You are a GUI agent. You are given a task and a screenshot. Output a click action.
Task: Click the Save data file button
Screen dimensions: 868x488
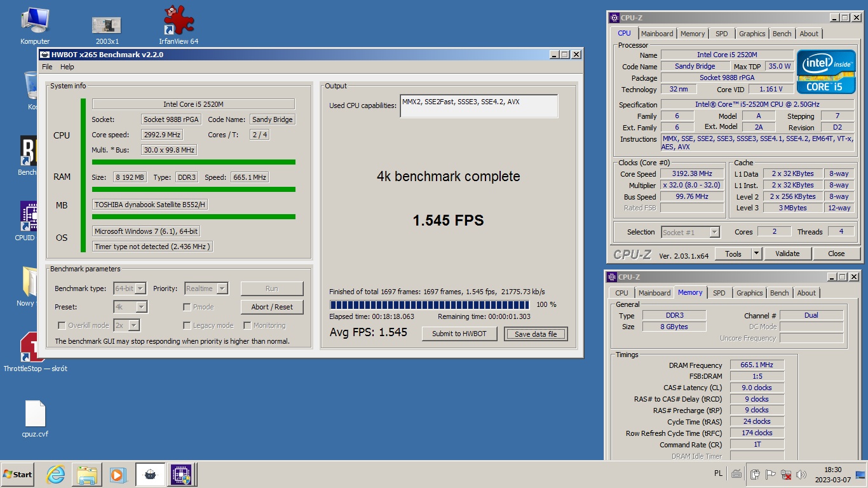tap(536, 334)
